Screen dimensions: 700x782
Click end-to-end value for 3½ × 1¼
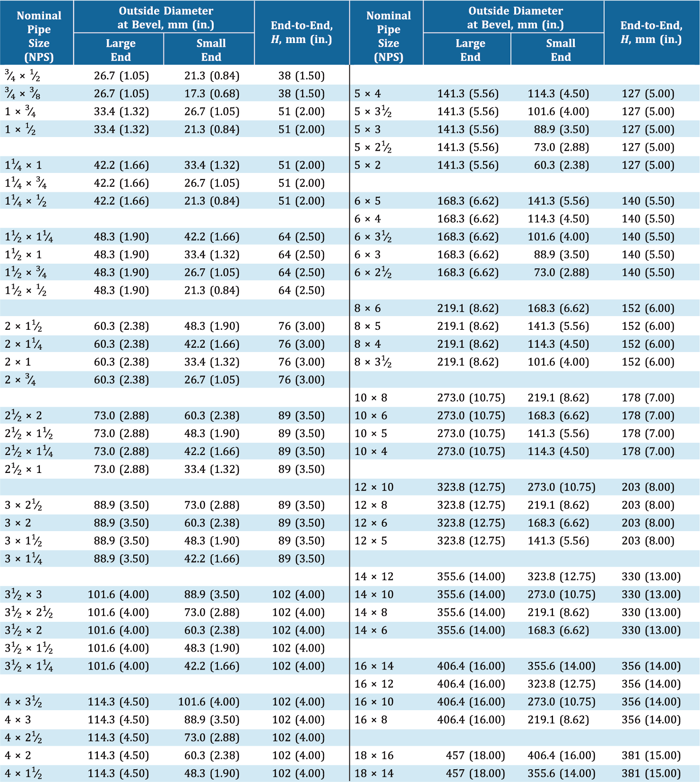(x=299, y=666)
